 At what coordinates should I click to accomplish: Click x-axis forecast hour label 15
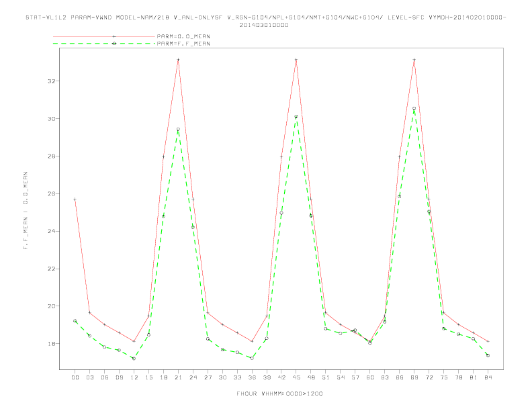[148, 377]
